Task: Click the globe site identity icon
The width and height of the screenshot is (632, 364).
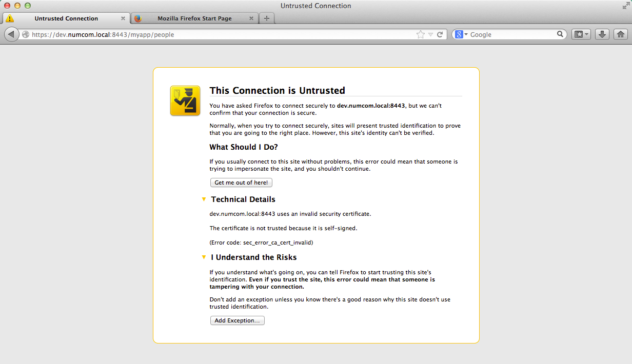Action: 26,35
